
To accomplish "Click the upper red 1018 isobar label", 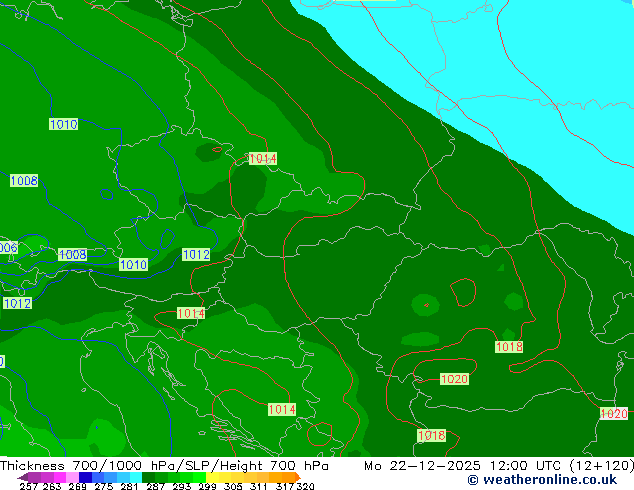I will pyautogui.click(x=509, y=347).
